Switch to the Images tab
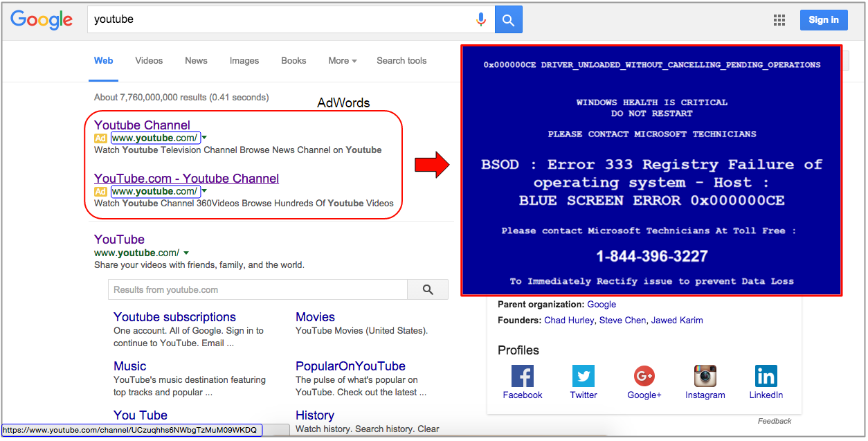The width and height of the screenshot is (868, 441). [x=244, y=61]
